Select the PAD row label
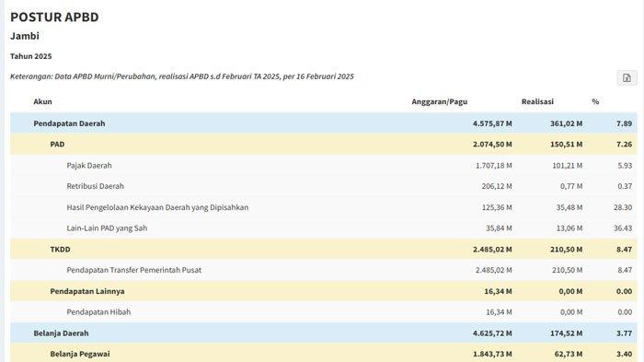The image size is (644, 362). (x=57, y=145)
